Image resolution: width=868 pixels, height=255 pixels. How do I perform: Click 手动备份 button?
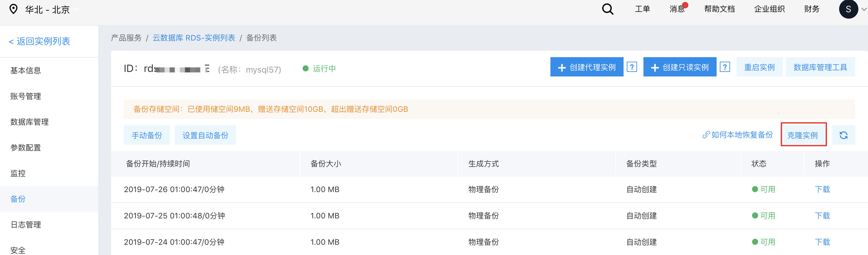[147, 135]
